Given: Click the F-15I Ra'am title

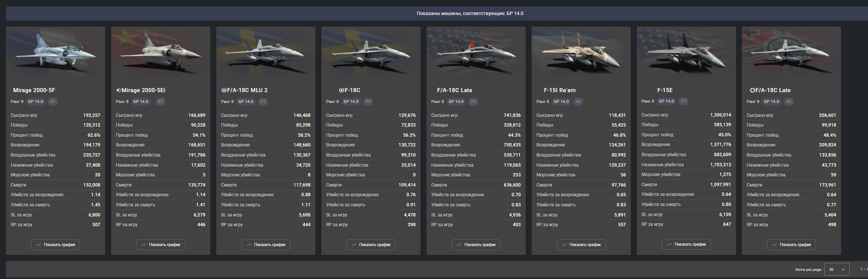Looking at the screenshot, I should (560, 90).
